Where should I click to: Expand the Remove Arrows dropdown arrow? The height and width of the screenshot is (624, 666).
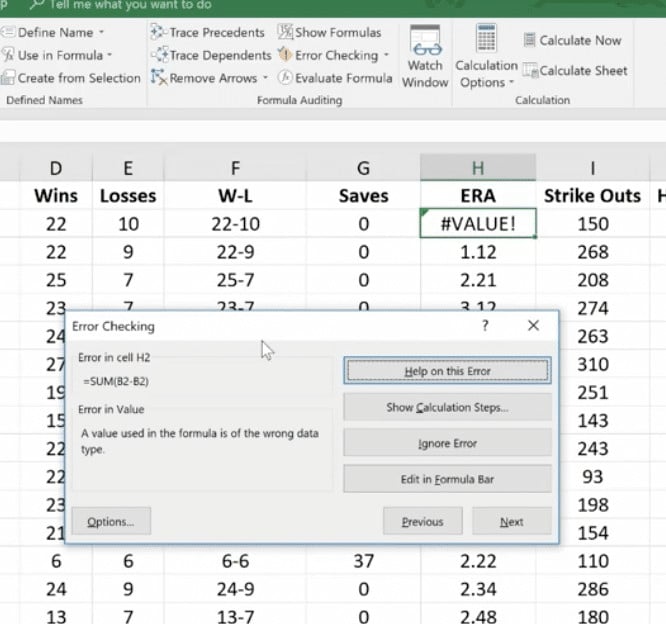[265, 78]
